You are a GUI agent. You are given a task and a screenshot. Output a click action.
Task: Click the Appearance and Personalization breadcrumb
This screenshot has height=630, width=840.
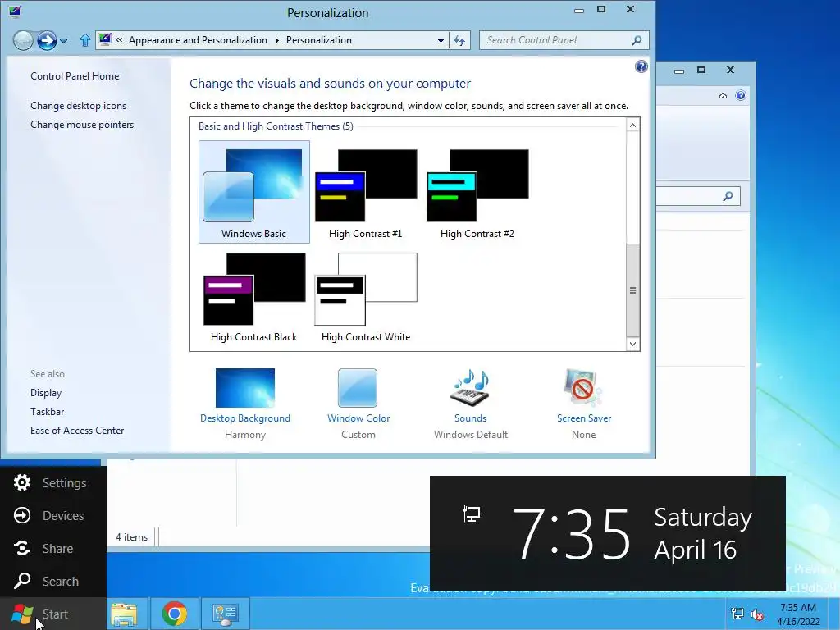point(198,40)
